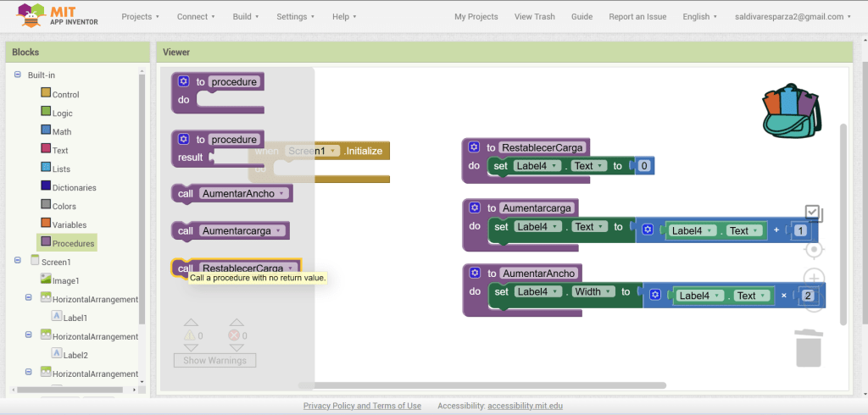Open the Projects menu
Image resolution: width=868 pixels, height=415 pixels.
tap(141, 17)
